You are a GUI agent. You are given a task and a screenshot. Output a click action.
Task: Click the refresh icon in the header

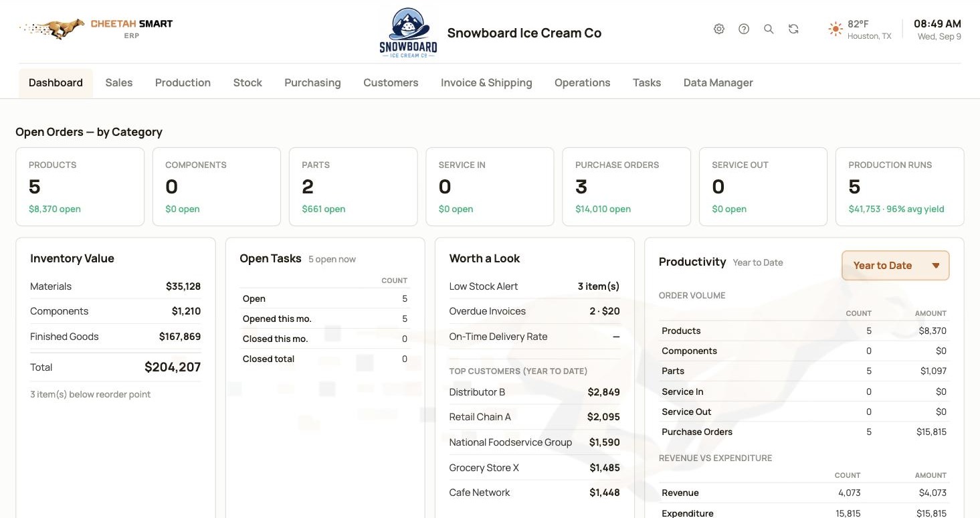(793, 29)
